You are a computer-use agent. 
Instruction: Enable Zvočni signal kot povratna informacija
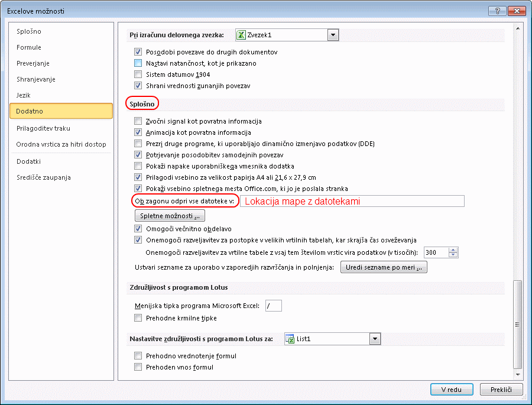point(138,121)
